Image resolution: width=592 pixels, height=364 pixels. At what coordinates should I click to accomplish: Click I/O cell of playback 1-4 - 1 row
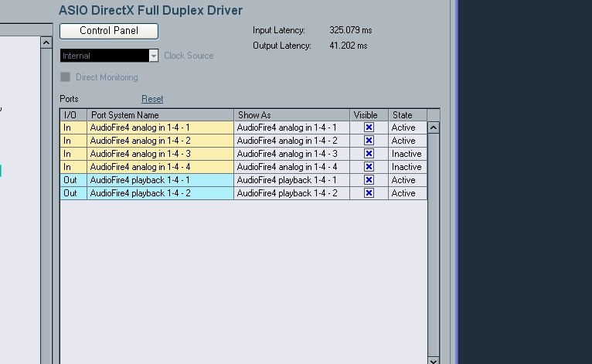tap(73, 180)
